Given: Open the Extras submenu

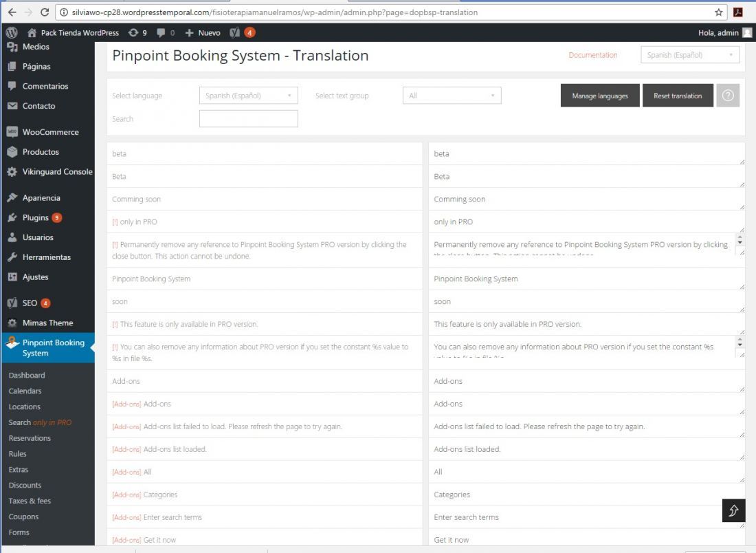Looking at the screenshot, I should (19, 470).
